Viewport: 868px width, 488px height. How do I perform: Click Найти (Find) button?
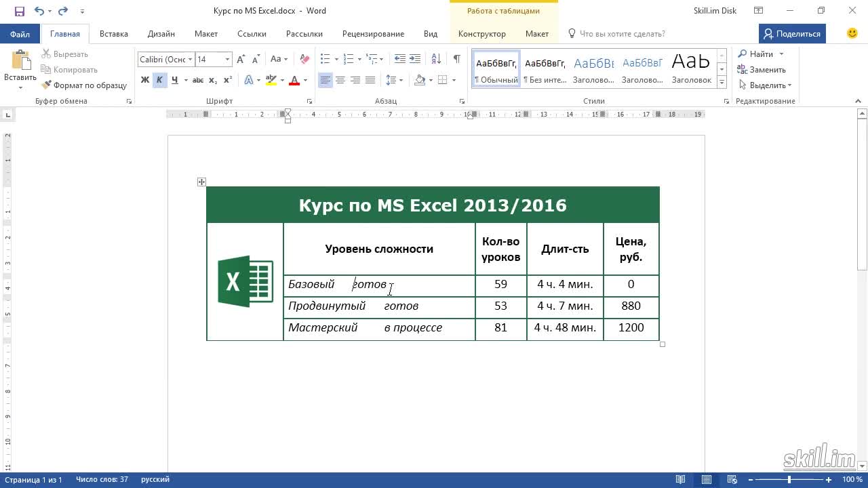(756, 54)
